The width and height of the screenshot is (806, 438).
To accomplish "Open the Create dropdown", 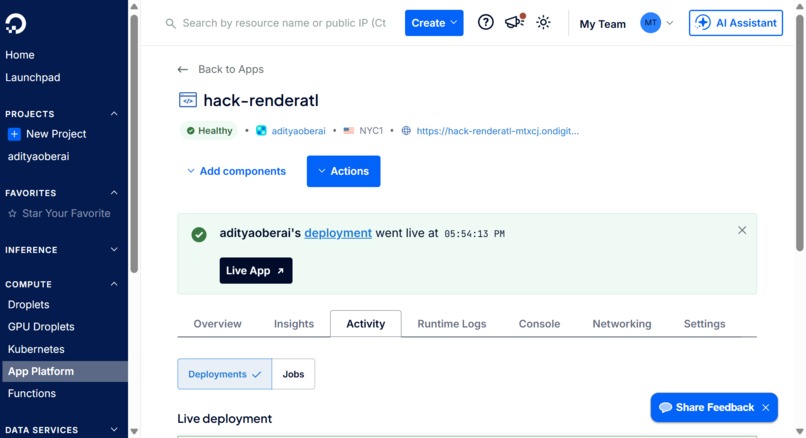I will pos(434,23).
